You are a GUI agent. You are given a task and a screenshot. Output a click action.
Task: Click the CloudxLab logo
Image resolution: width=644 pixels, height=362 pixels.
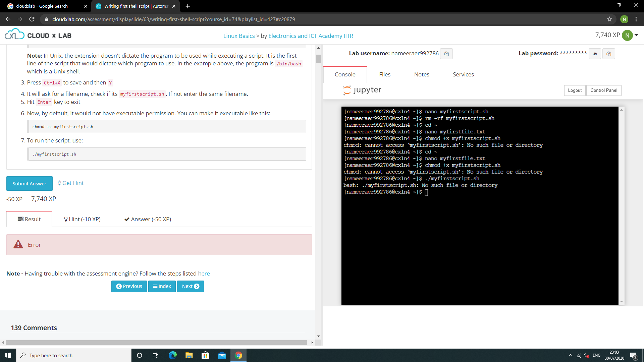(x=38, y=35)
